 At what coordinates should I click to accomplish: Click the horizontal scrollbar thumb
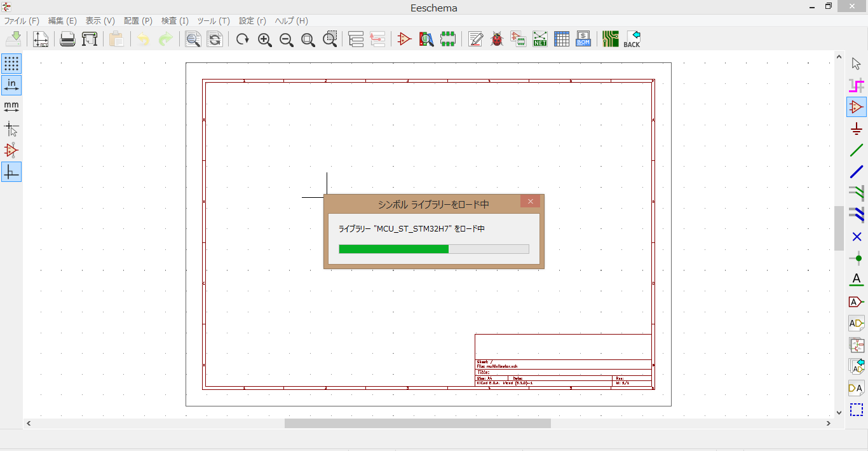point(417,423)
